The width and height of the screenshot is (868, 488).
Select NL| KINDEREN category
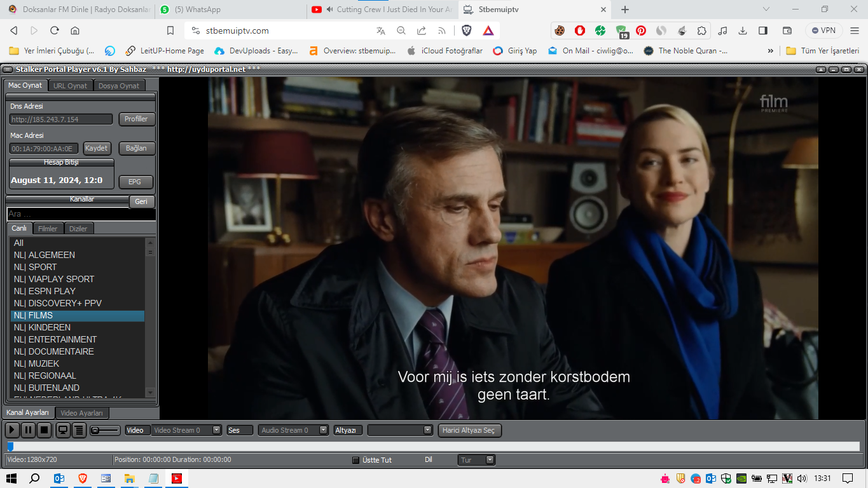click(78, 327)
